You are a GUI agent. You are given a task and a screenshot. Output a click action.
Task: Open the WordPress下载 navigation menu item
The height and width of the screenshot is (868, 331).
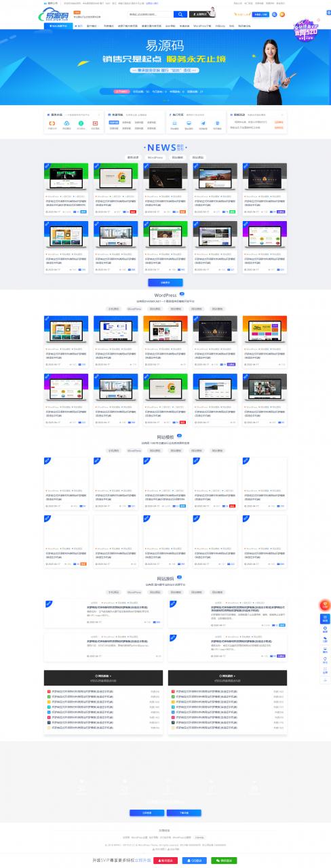(x=202, y=25)
